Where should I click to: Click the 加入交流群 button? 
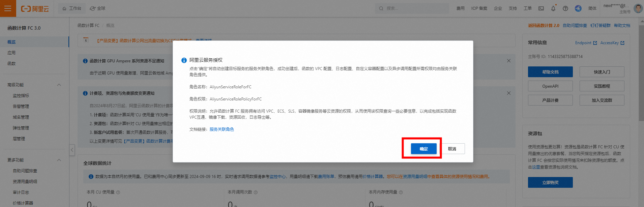point(602,100)
